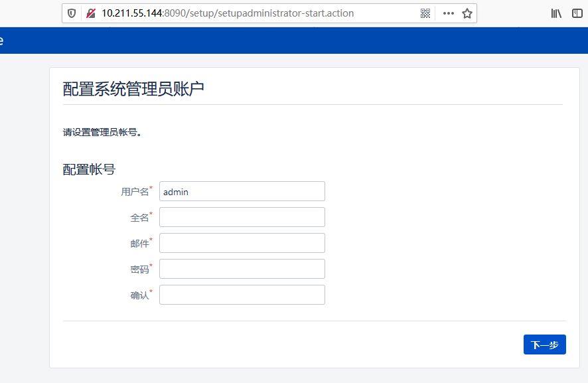This screenshot has width=588, height=383.
Task: Focus the 用户名 field containing admin
Action: tap(242, 191)
